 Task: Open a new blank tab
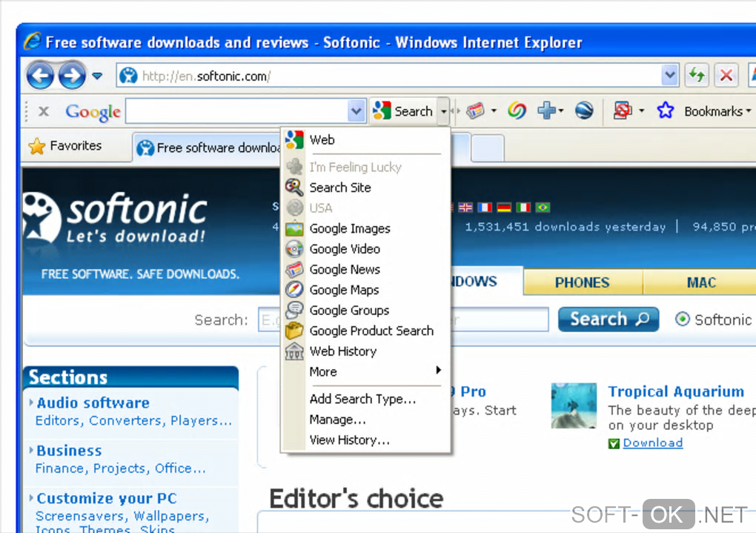(488, 148)
